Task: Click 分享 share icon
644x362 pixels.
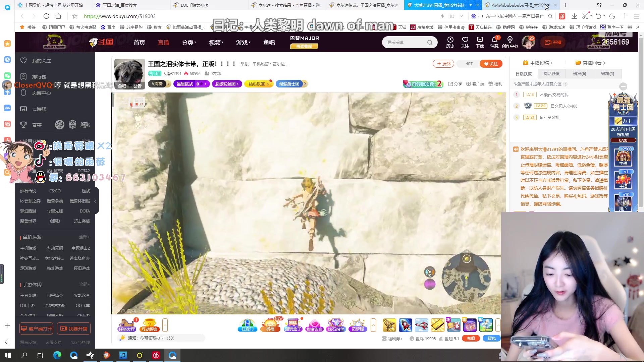Action: [x=455, y=84]
